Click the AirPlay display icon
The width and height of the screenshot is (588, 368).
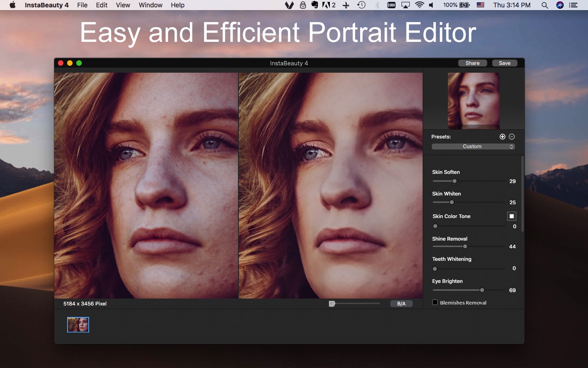(x=405, y=5)
